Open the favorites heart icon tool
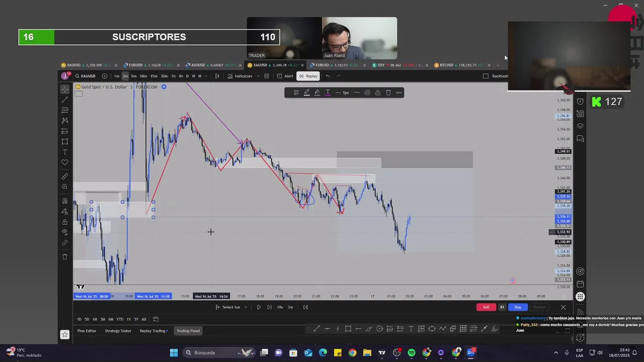 coord(65,162)
